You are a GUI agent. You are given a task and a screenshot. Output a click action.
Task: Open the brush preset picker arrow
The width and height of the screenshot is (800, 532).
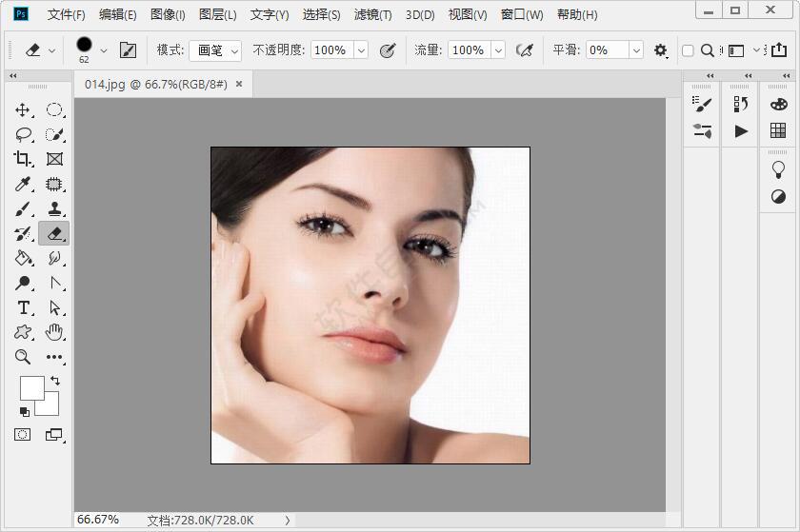pyautogui.click(x=104, y=50)
